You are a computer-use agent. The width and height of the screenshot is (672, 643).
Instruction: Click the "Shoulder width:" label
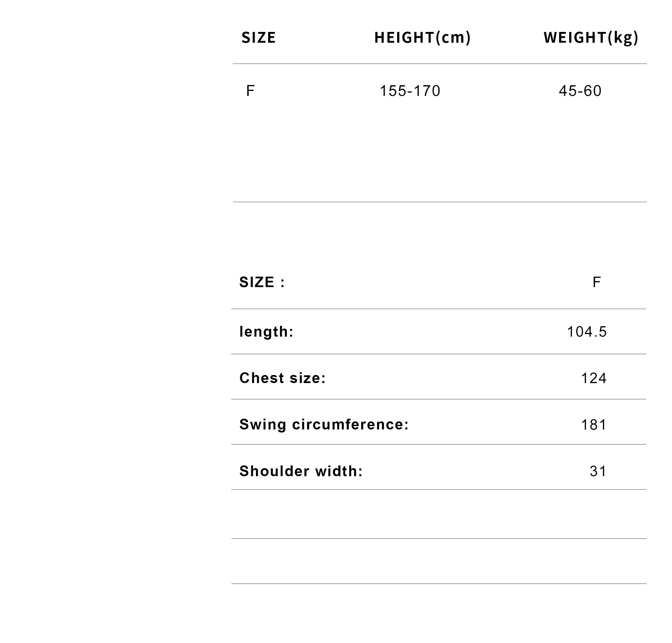(x=301, y=471)
